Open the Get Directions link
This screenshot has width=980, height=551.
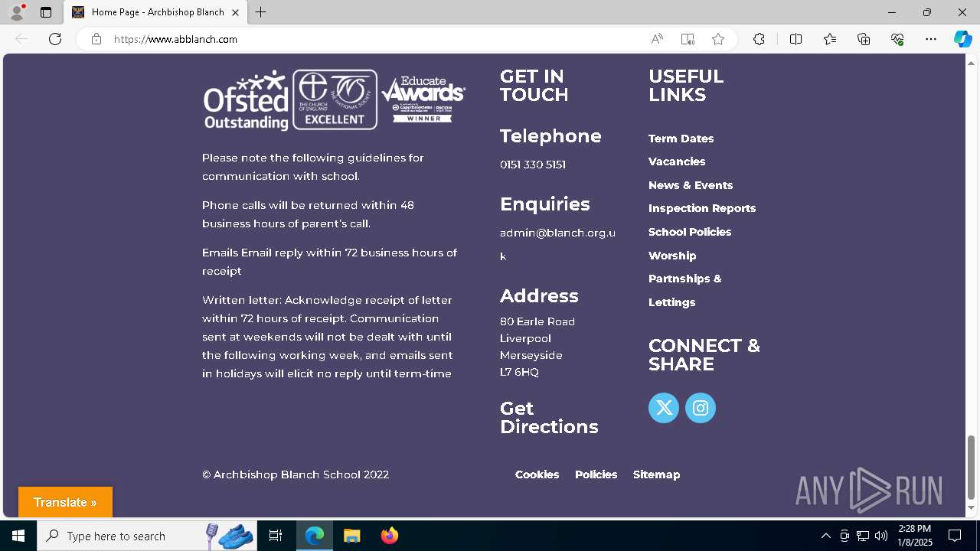(x=549, y=418)
